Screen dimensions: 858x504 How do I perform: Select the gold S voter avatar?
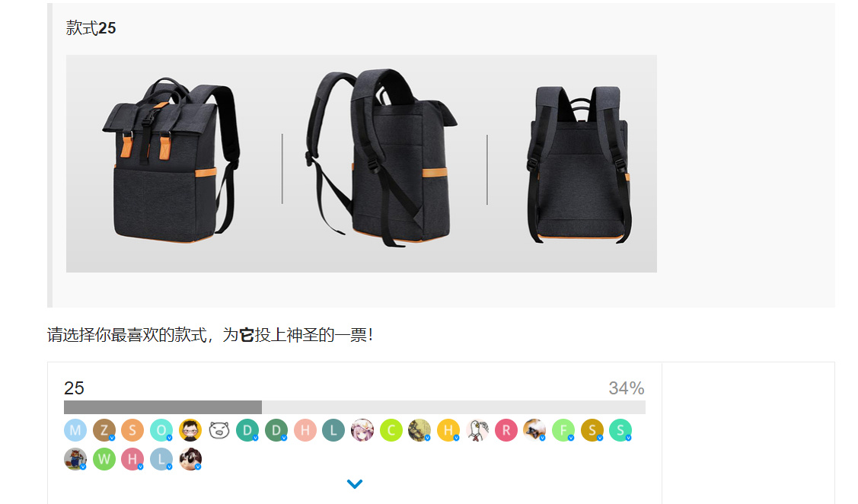point(592,430)
